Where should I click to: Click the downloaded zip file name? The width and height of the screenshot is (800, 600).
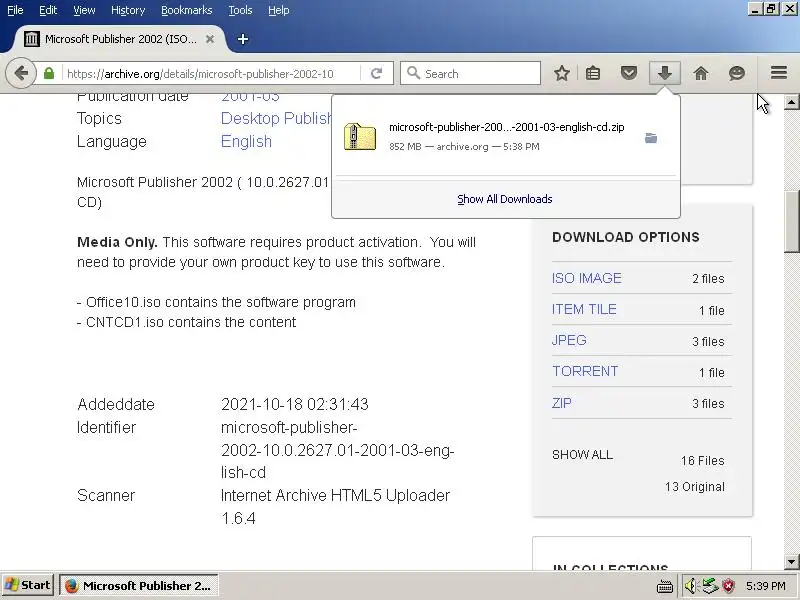[x=507, y=127]
